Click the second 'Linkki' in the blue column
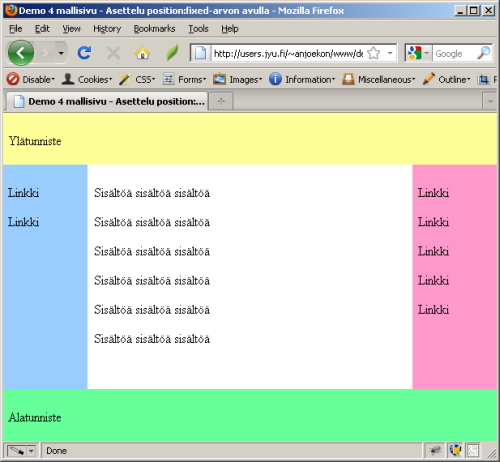 point(23,222)
